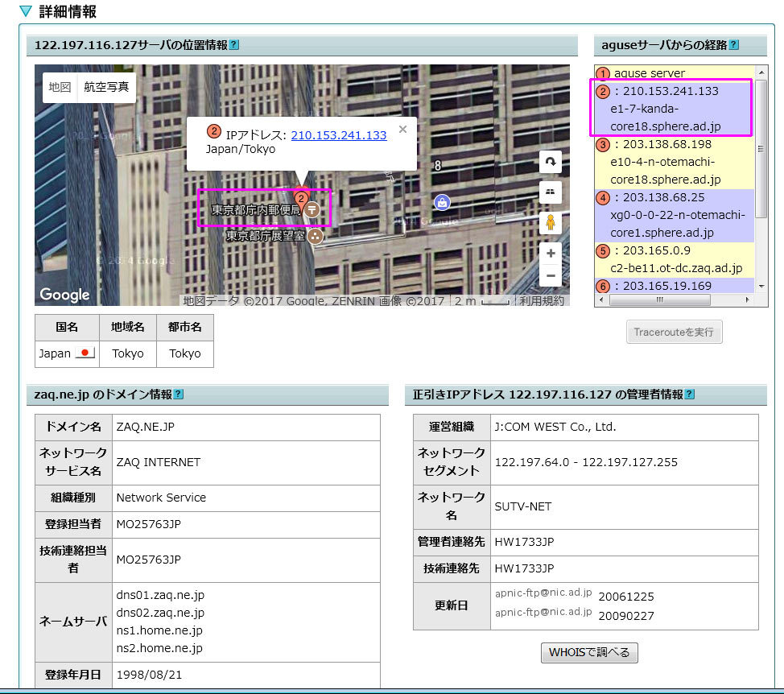Click the Japan country name value
This screenshot has height=694, width=784.
click(55, 353)
